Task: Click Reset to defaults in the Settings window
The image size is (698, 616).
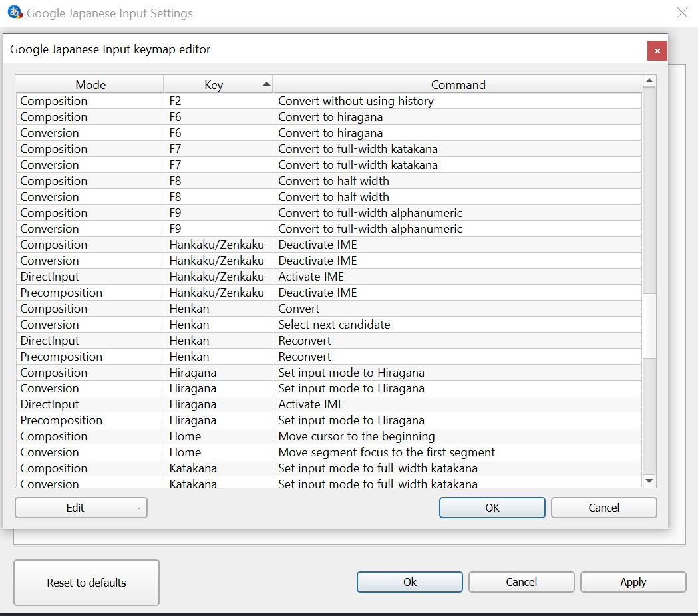Action: click(87, 583)
